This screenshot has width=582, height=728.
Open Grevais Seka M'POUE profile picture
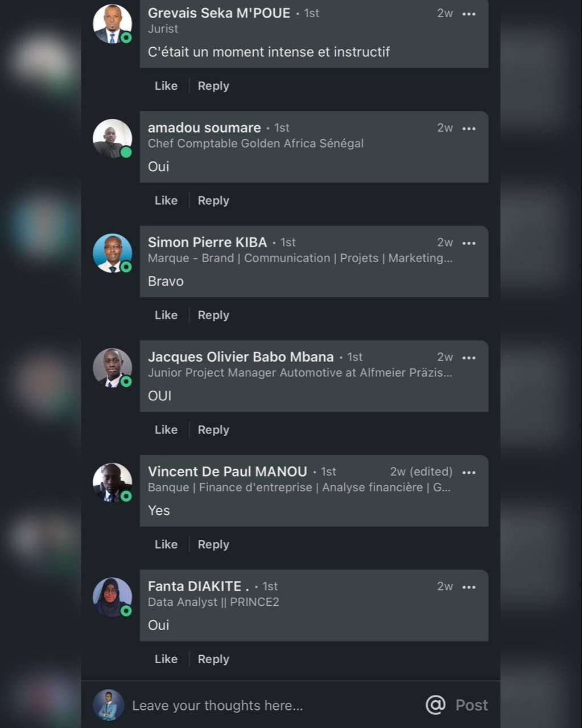[x=112, y=24]
